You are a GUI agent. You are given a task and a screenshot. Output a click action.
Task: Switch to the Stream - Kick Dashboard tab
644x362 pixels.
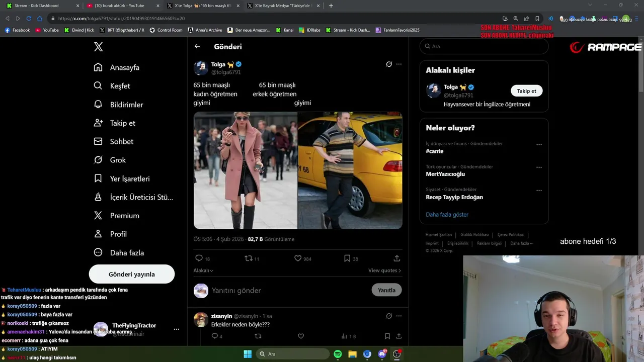42,6
